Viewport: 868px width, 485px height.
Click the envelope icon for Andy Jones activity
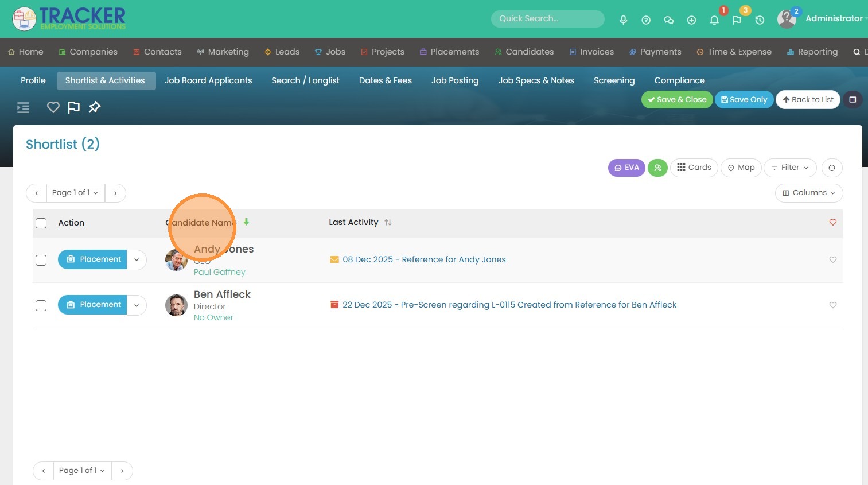click(x=334, y=259)
